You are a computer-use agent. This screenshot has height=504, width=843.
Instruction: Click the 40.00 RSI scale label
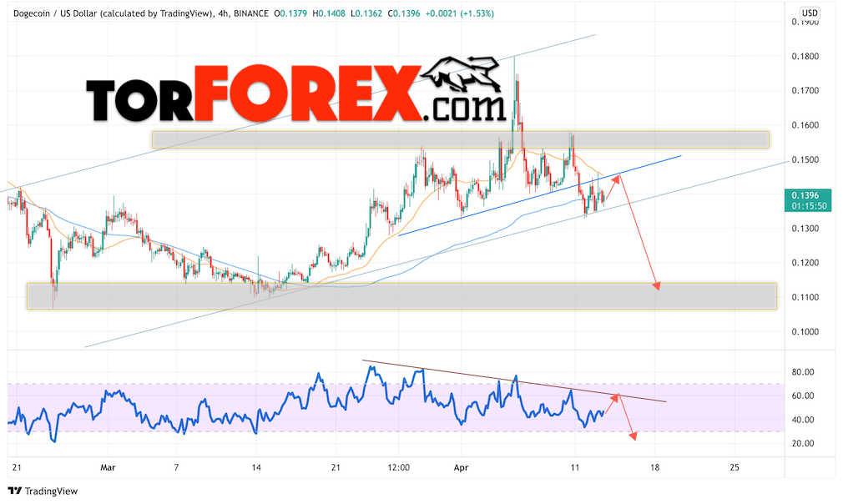tap(803, 420)
